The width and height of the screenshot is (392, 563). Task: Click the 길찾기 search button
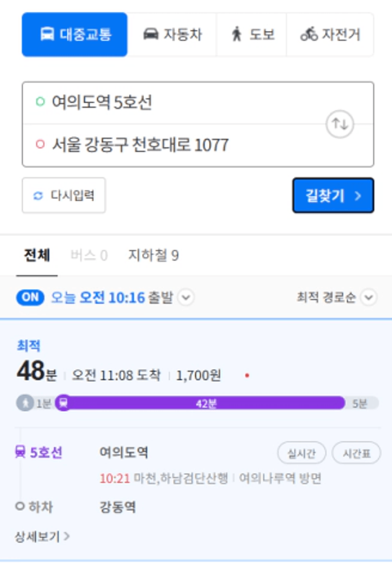pos(333,195)
